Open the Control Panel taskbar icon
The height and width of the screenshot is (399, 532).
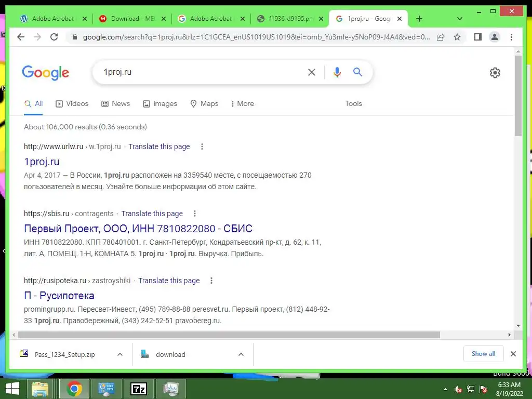(106, 389)
